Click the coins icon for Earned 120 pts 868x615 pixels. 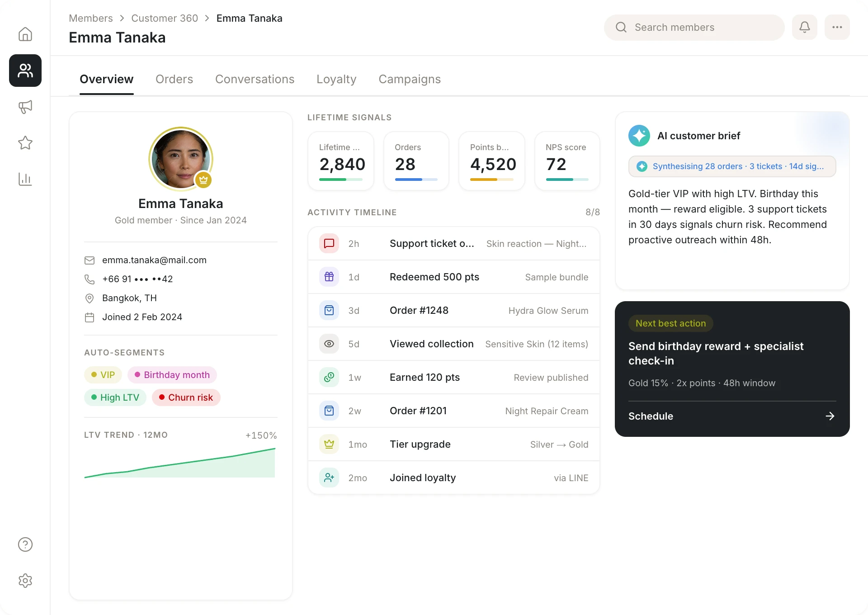point(329,377)
